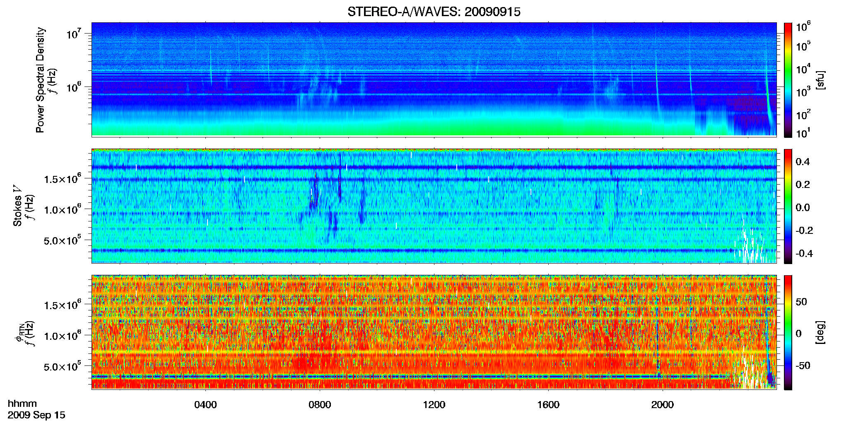Viewport: 868px width, 447px height.
Task: Click the φ RTN degree colorbar
Action: pos(788,332)
